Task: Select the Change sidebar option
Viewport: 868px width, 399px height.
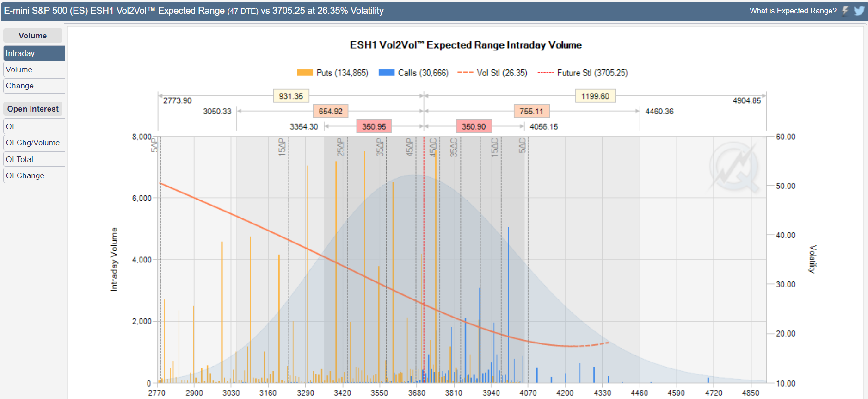Action: [34, 86]
